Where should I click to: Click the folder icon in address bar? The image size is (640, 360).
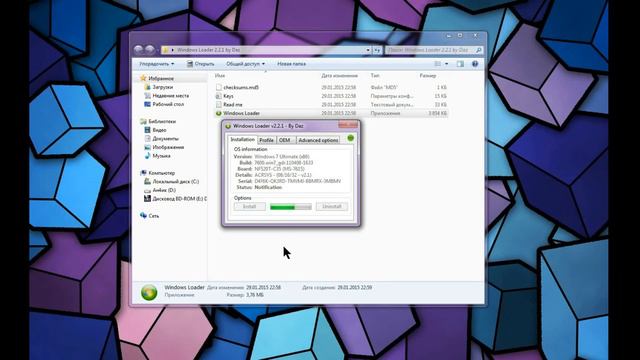[x=166, y=50]
